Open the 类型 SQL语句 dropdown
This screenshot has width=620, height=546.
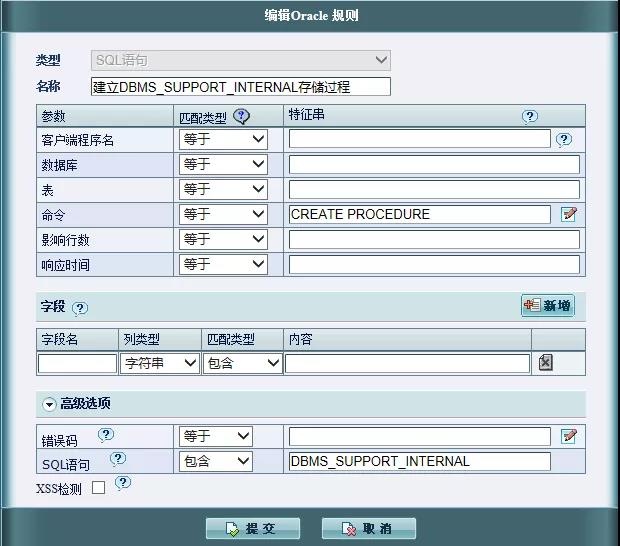[240, 61]
